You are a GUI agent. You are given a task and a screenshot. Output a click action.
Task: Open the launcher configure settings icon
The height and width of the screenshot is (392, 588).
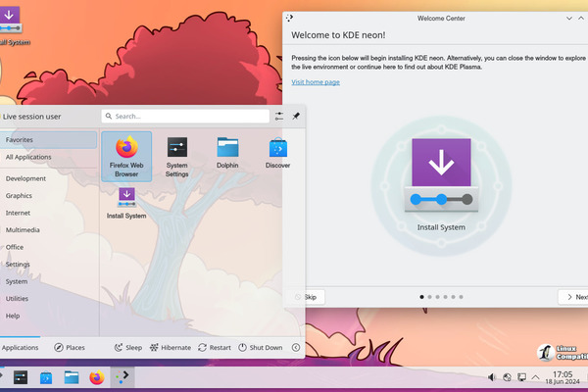pyautogui.click(x=280, y=116)
